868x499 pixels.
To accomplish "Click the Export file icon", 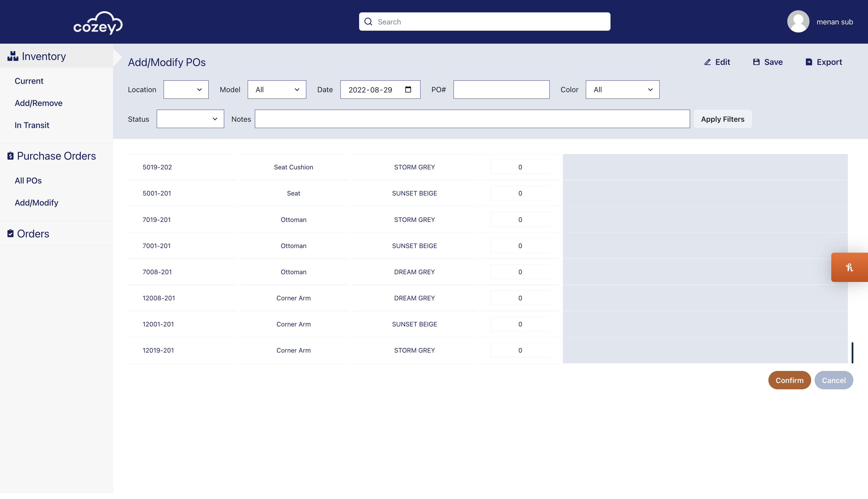I will 809,62.
